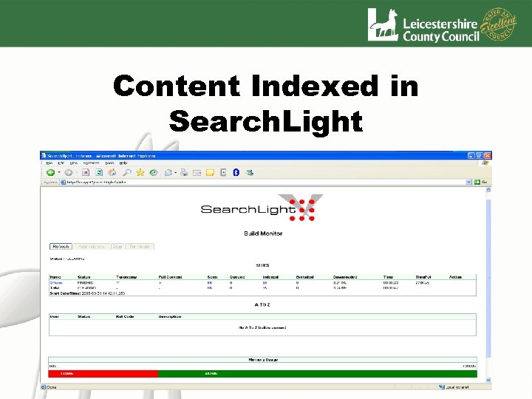Image resolution: width=532 pixels, height=399 pixels.
Task: Open Search with the magnifying glass icon
Action: [126, 172]
